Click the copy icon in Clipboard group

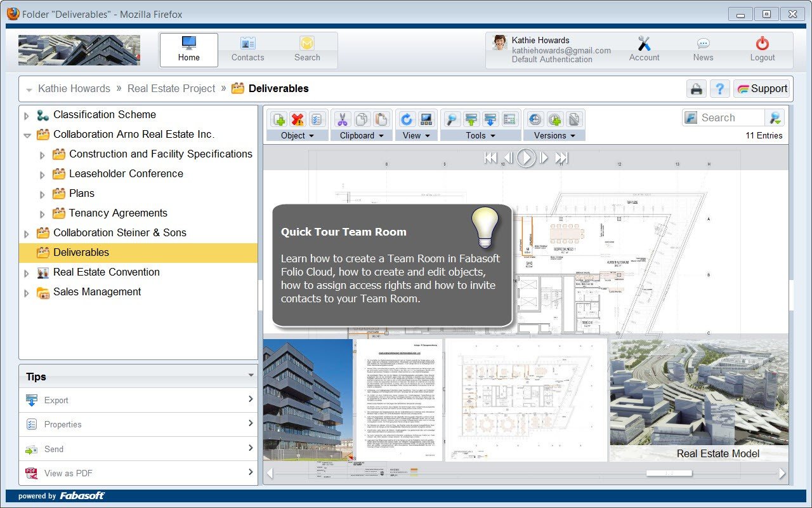(x=362, y=119)
